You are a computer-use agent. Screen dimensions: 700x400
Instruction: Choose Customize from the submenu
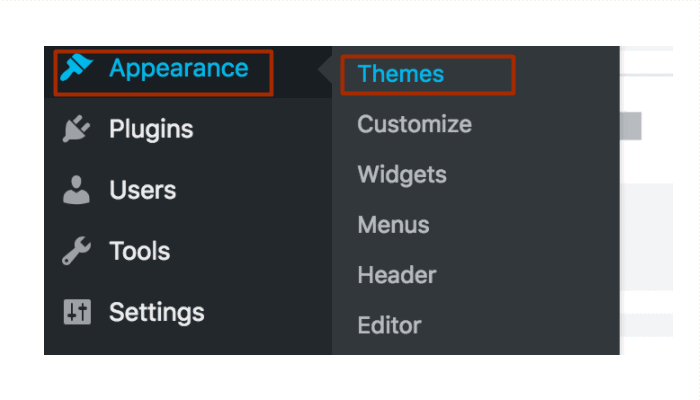[414, 125]
